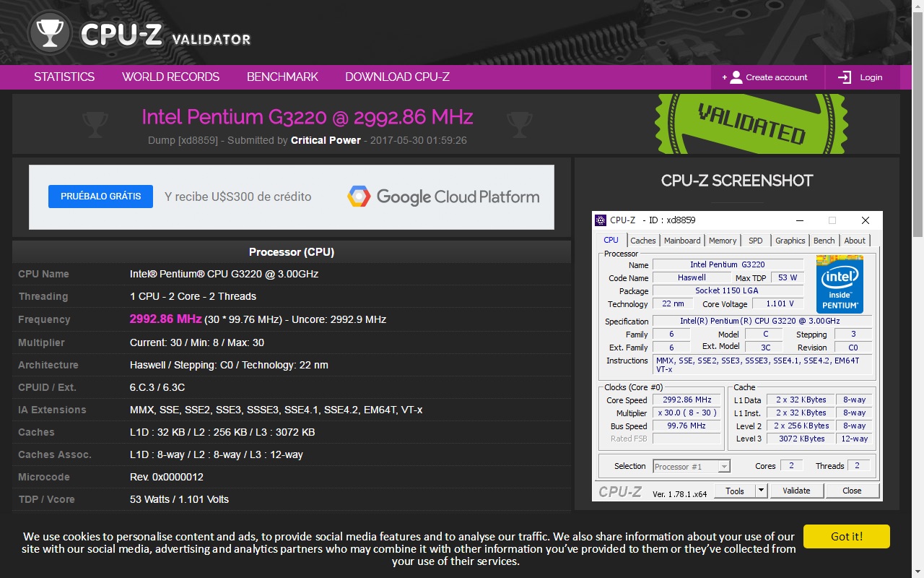Click the 2992.86 MHz frequency value
This screenshot has width=924, height=578.
[165, 319]
